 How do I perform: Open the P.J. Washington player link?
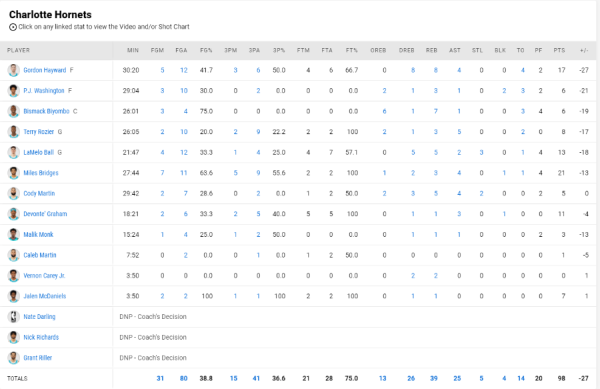point(44,91)
